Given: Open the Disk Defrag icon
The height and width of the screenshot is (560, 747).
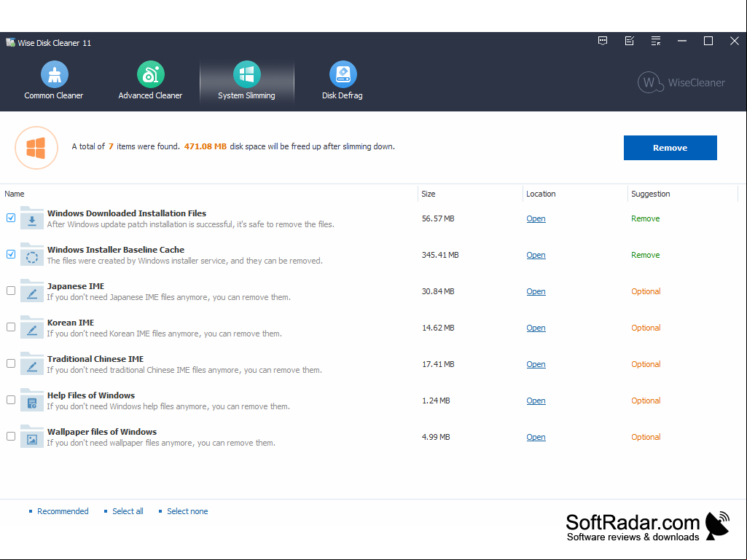Looking at the screenshot, I should (x=343, y=74).
